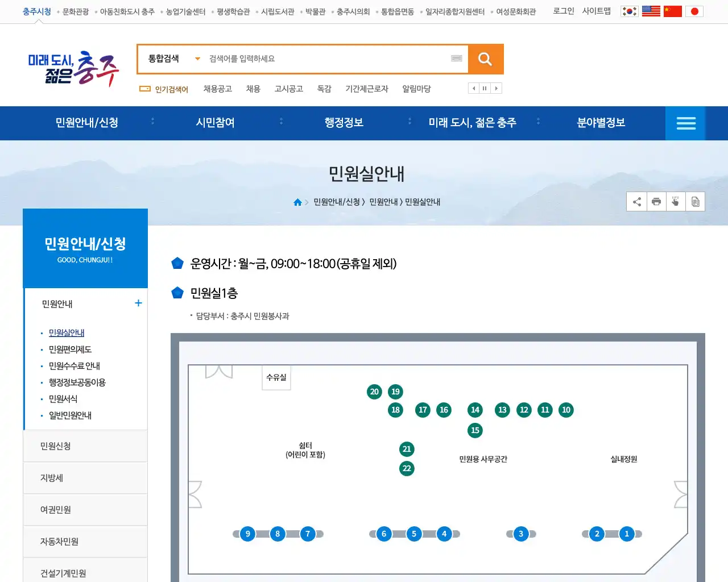Select blue counter marker number 1
Image resolution: width=728 pixels, height=582 pixels.
[x=627, y=534]
